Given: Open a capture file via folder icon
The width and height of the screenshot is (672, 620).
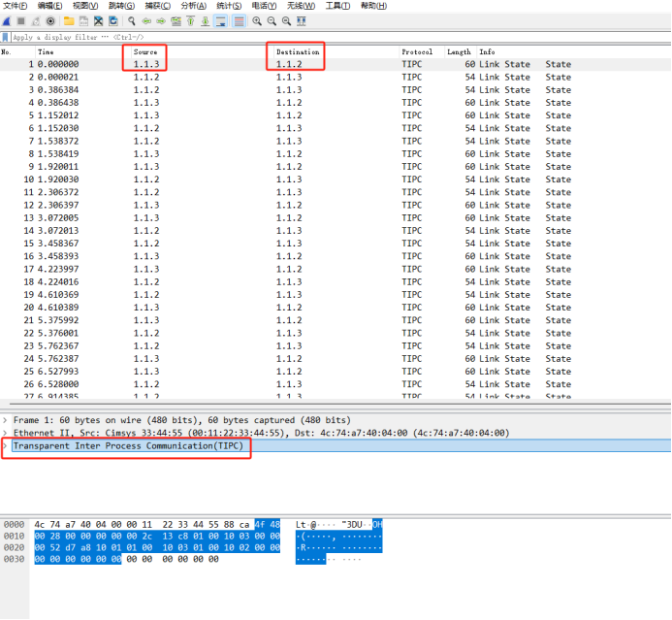Looking at the screenshot, I should 69,20.
